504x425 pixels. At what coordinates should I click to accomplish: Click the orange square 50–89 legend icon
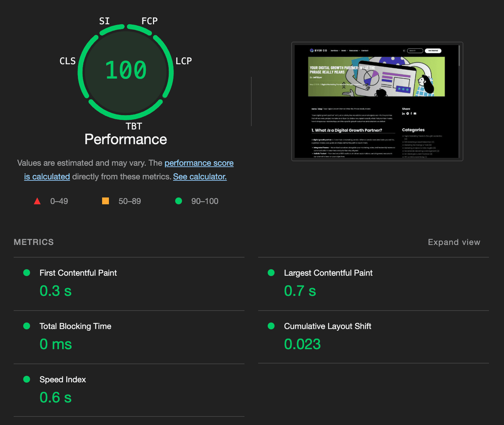click(106, 201)
